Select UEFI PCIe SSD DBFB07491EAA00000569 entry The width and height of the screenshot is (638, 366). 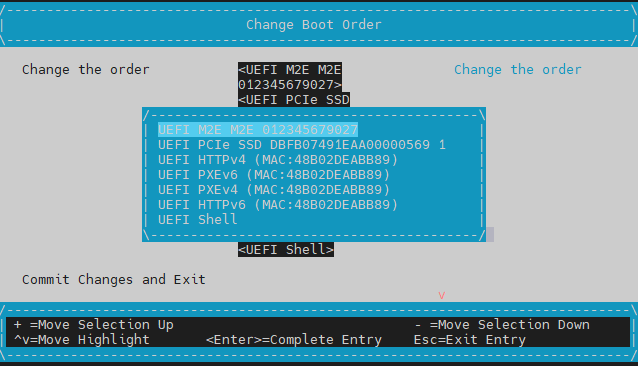(x=302, y=145)
